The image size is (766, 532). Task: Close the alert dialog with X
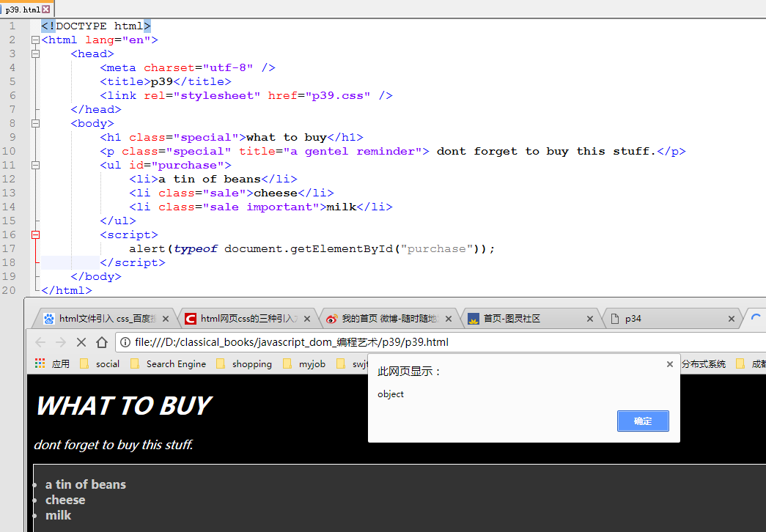coord(670,364)
